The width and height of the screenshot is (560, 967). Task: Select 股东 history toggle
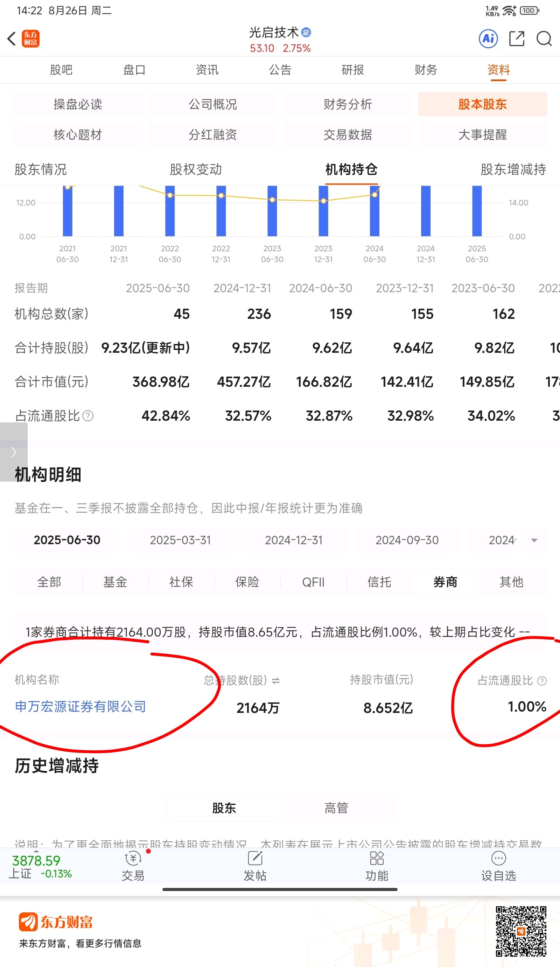point(224,808)
